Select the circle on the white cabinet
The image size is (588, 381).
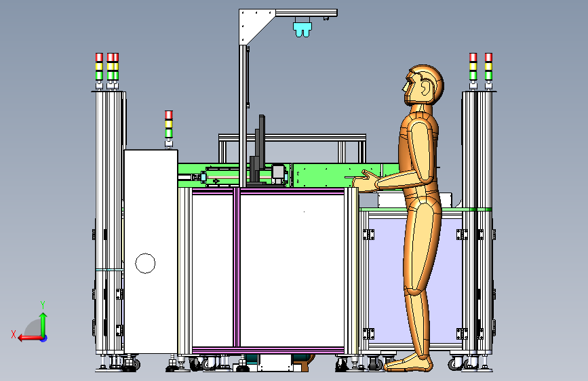click(x=145, y=263)
